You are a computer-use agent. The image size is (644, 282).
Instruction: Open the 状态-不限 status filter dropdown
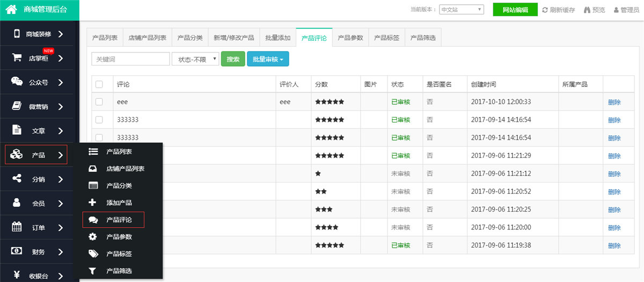coord(195,59)
